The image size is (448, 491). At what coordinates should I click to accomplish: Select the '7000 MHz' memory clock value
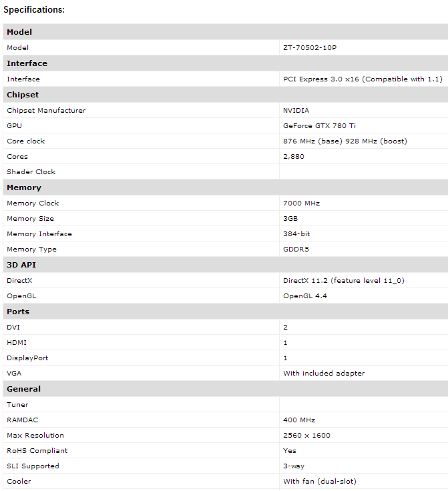pyautogui.click(x=301, y=203)
